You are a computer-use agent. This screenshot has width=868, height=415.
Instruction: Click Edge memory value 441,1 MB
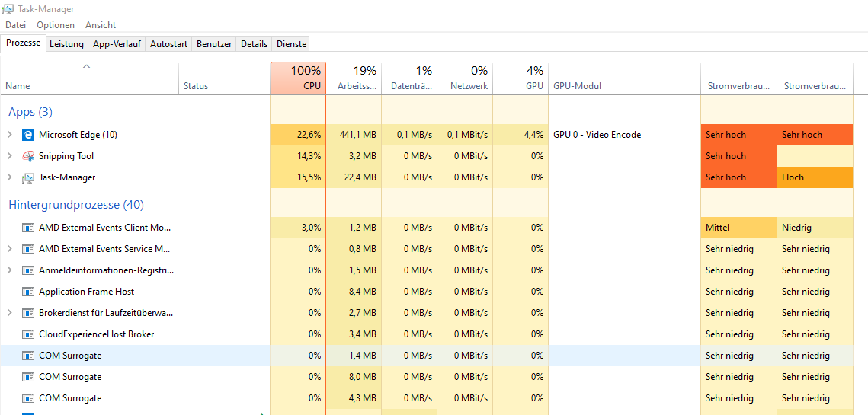click(354, 135)
